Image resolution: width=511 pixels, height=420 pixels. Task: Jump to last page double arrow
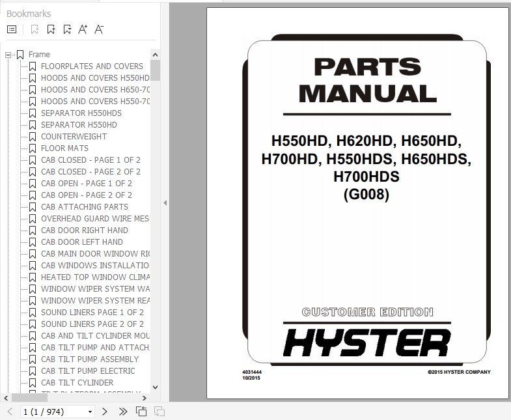pyautogui.click(x=123, y=412)
